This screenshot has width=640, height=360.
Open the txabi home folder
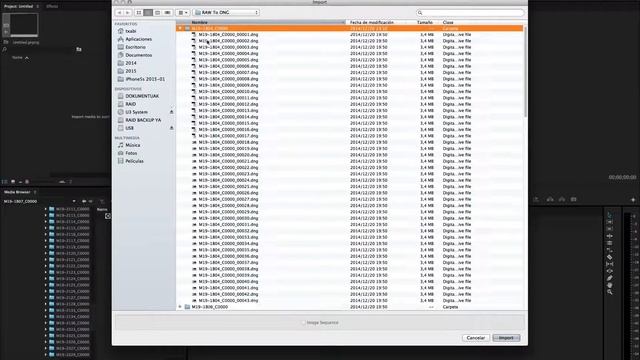point(131,31)
